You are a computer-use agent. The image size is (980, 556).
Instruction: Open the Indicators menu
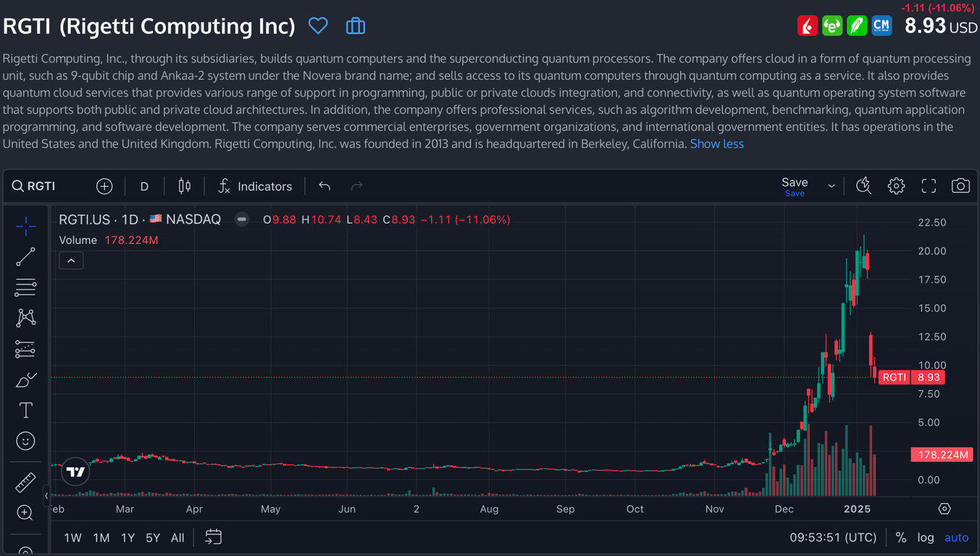[x=255, y=186]
